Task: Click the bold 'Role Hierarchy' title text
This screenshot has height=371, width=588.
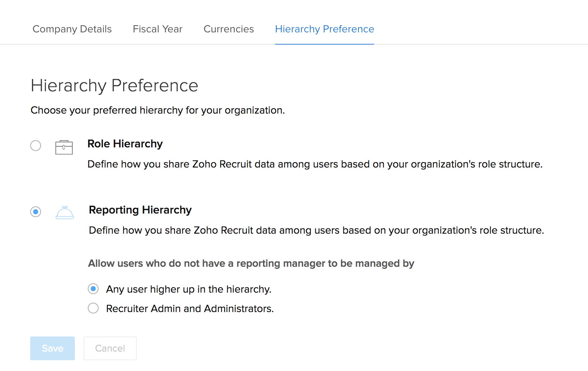Action: pyautogui.click(x=125, y=144)
